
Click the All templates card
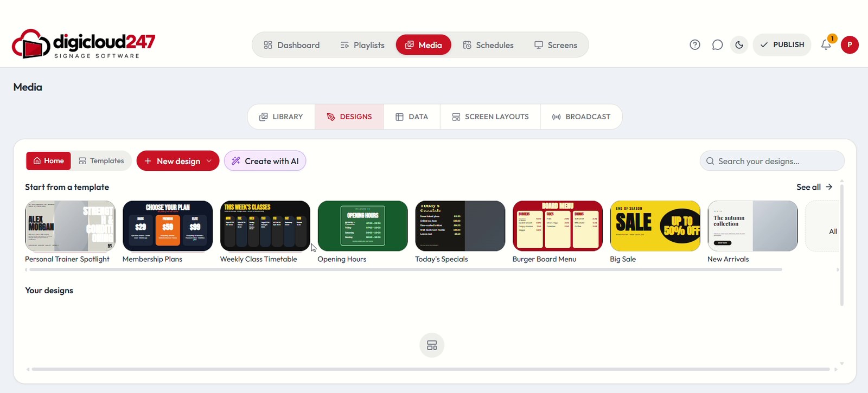point(822,226)
